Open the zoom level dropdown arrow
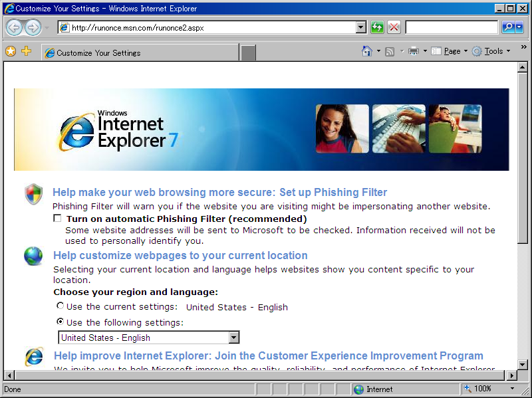The image size is (532, 398). click(x=512, y=389)
